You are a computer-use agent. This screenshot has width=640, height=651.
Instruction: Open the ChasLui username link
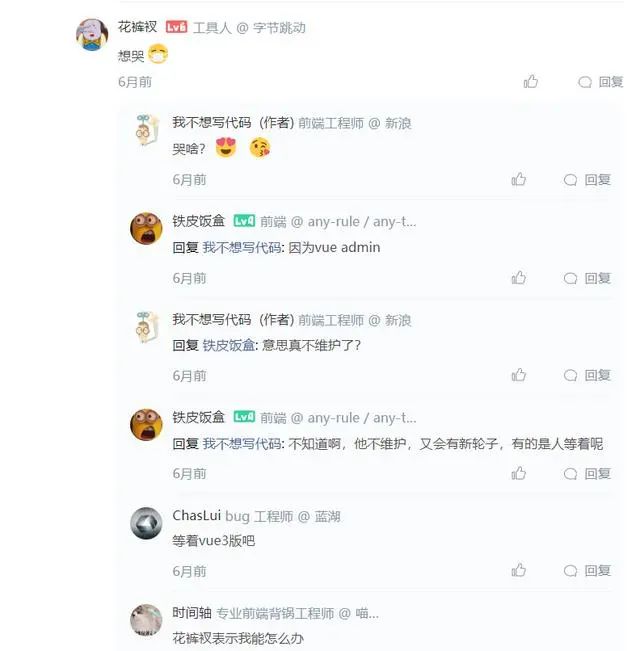click(196, 516)
